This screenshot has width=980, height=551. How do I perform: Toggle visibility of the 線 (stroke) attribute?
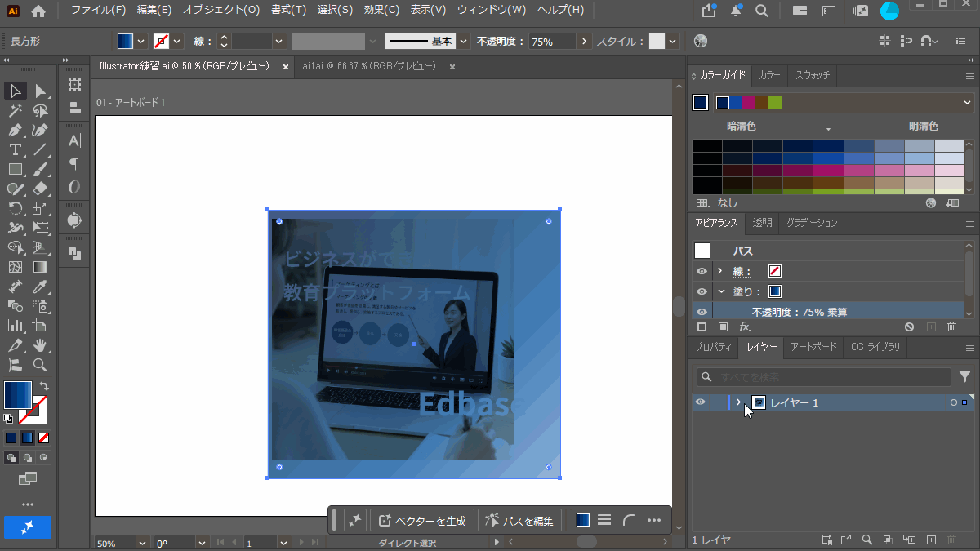(x=702, y=271)
